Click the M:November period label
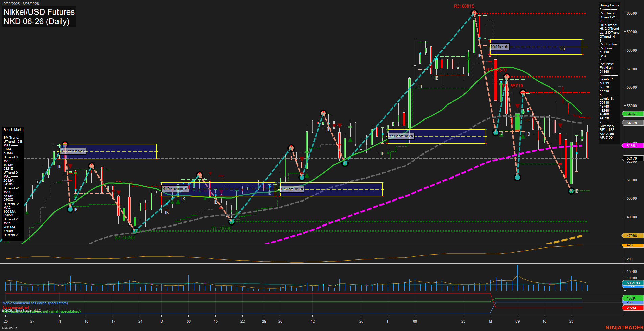The width and height of the screenshot is (644, 331). click(72, 151)
